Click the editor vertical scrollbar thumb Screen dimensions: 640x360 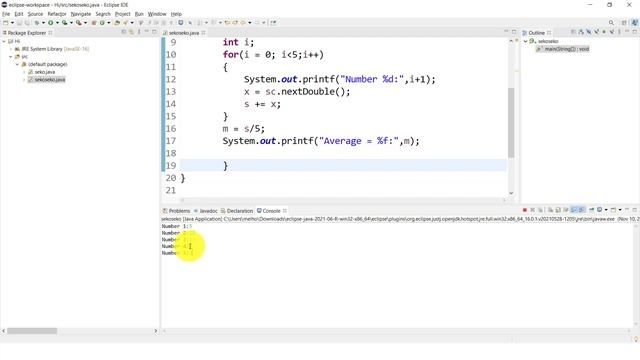511,122
